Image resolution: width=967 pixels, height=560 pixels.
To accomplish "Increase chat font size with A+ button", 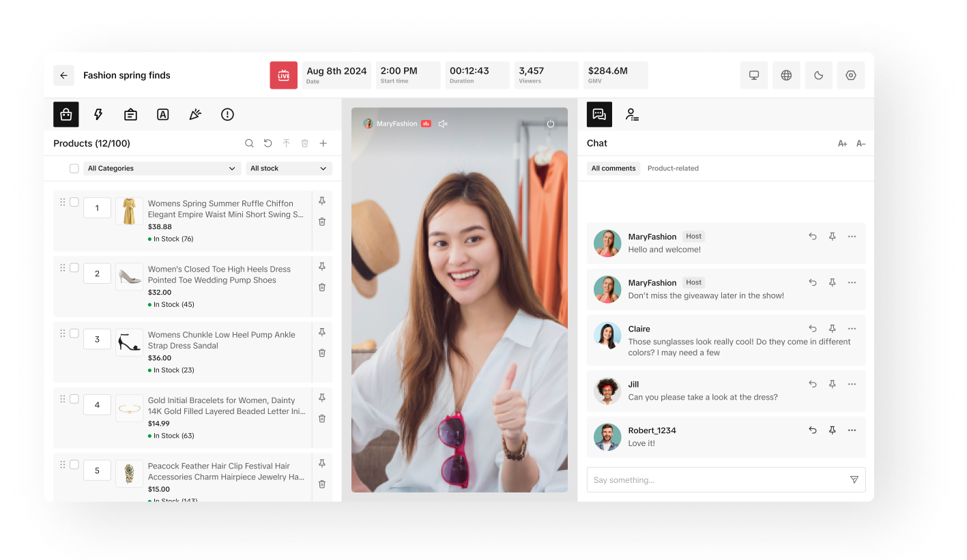I will [842, 144].
